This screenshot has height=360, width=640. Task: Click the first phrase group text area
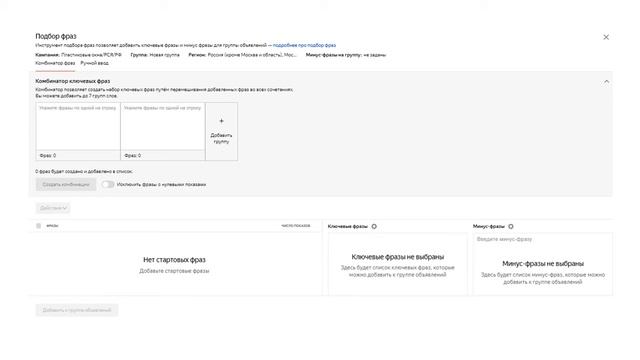pos(78,127)
